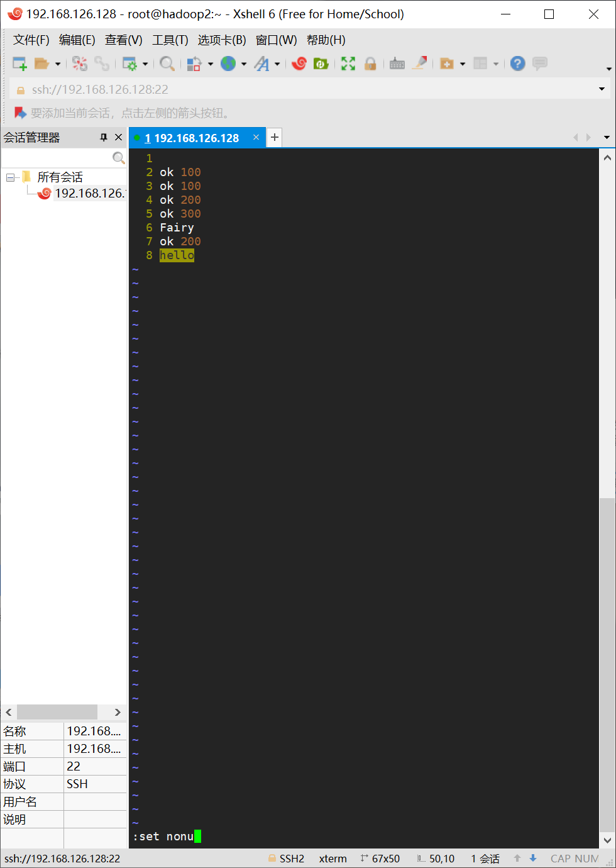Image resolution: width=616 pixels, height=868 pixels.
Task: Click the SSH2 status bar entry
Action: 286,859
